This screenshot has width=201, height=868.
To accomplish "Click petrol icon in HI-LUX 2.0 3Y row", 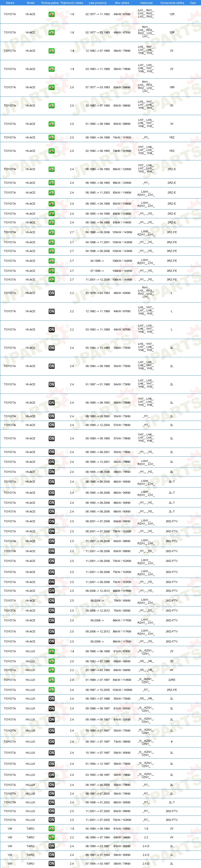I will [51, 661].
